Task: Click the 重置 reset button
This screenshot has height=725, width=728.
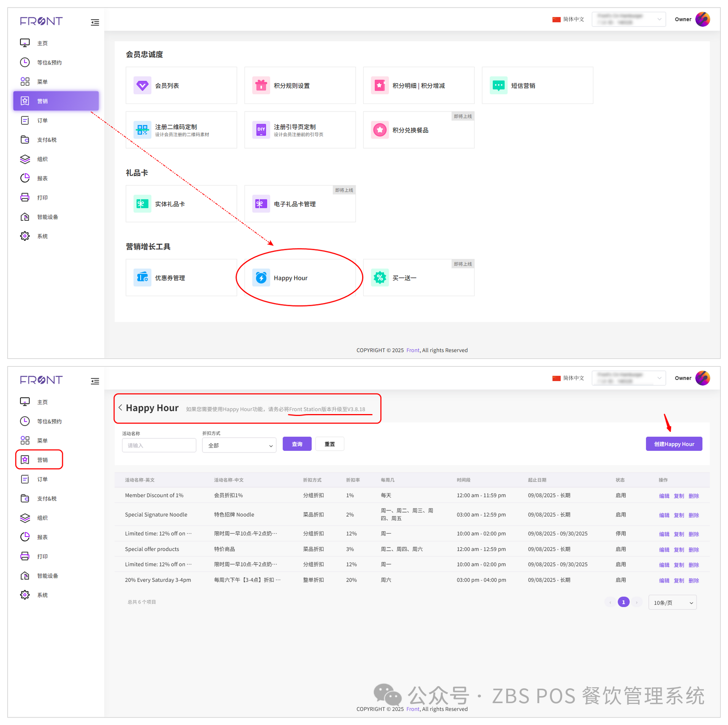Action: 329,444
